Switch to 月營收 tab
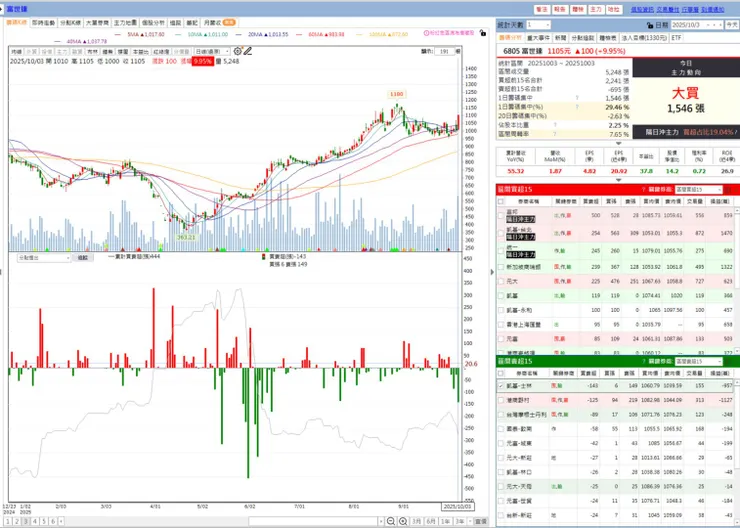This screenshot has height=528, width=740. (x=219, y=23)
